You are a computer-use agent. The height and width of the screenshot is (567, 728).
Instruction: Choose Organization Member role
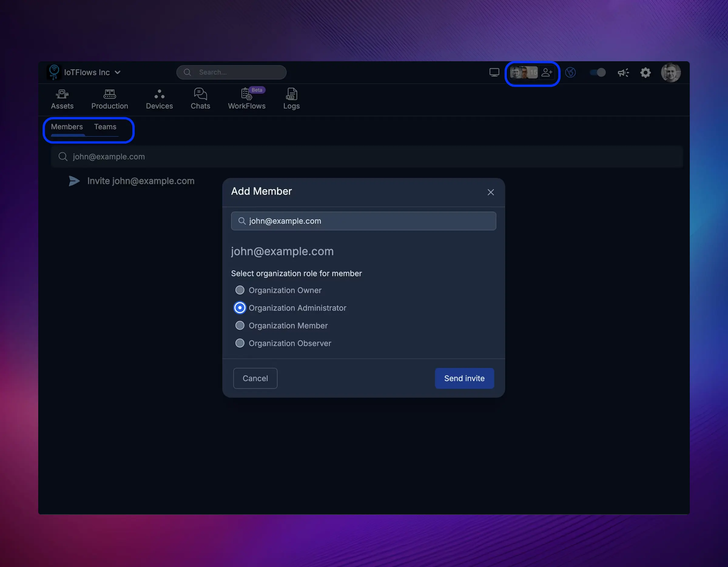coord(240,325)
